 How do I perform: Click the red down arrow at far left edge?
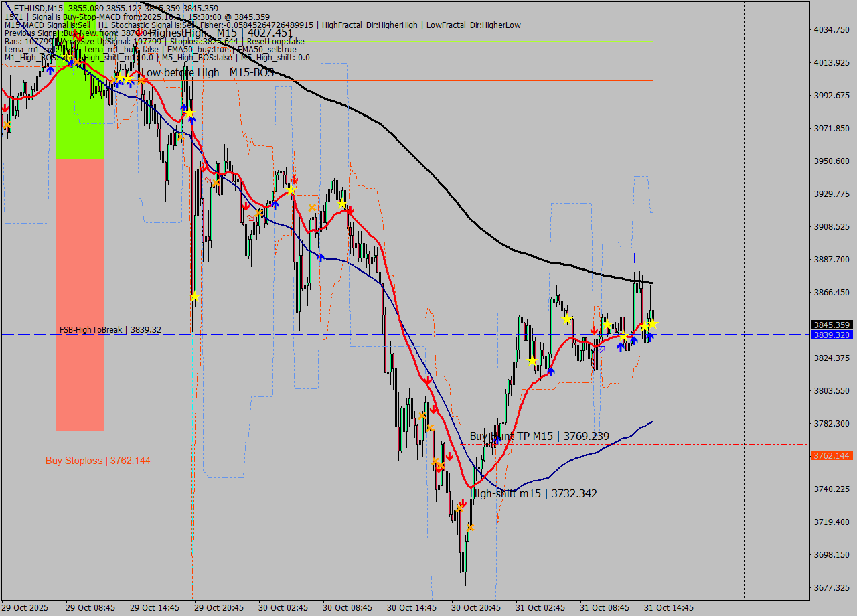tap(5, 108)
